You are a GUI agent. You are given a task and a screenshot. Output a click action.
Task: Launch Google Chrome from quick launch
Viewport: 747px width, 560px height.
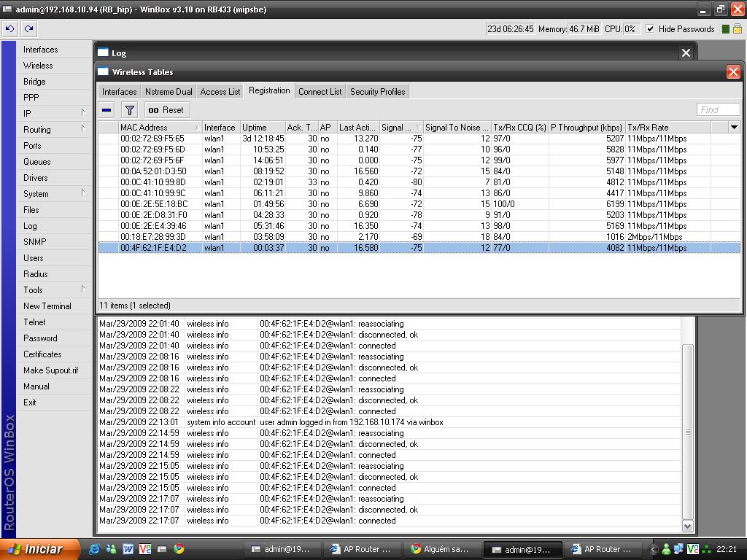tap(179, 549)
